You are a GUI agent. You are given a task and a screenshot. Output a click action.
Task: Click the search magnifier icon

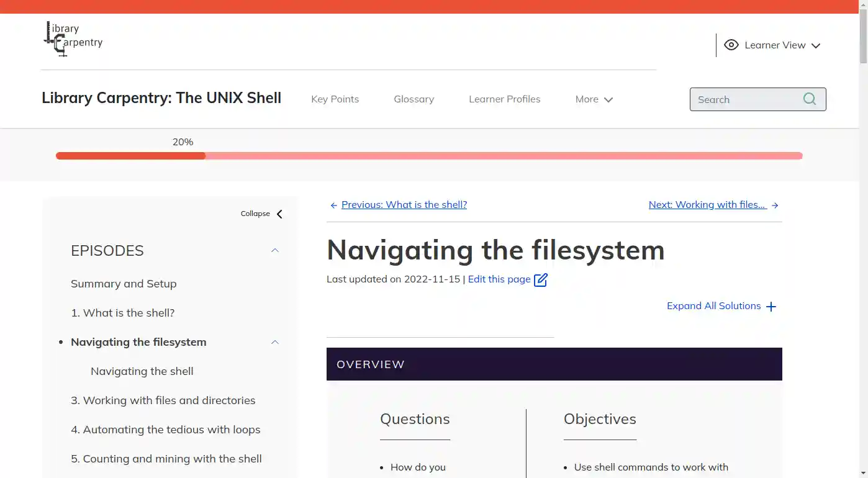(x=809, y=99)
